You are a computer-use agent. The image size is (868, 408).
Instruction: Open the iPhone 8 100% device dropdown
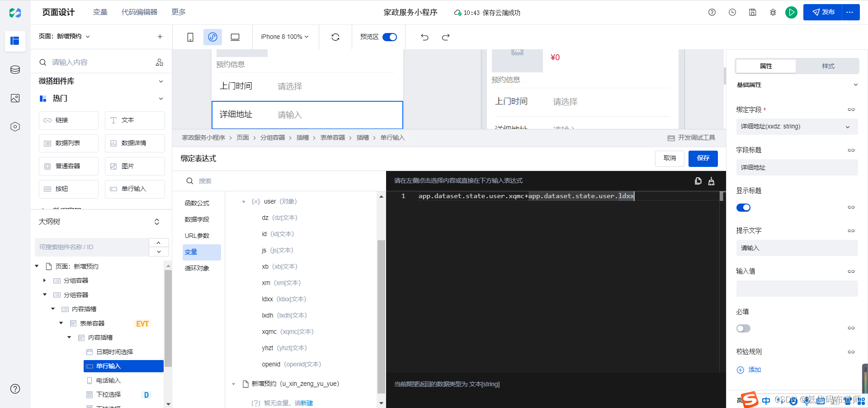[285, 37]
